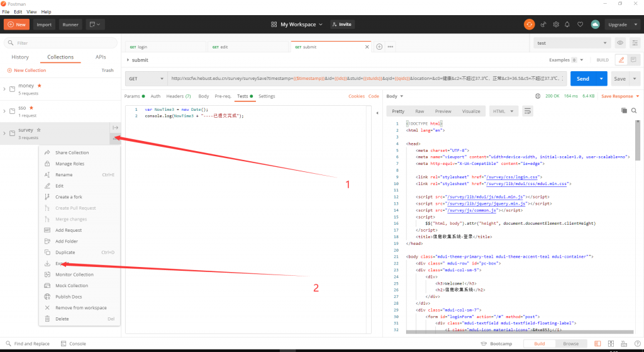
Task: Star the survey collection
Action: (39, 130)
